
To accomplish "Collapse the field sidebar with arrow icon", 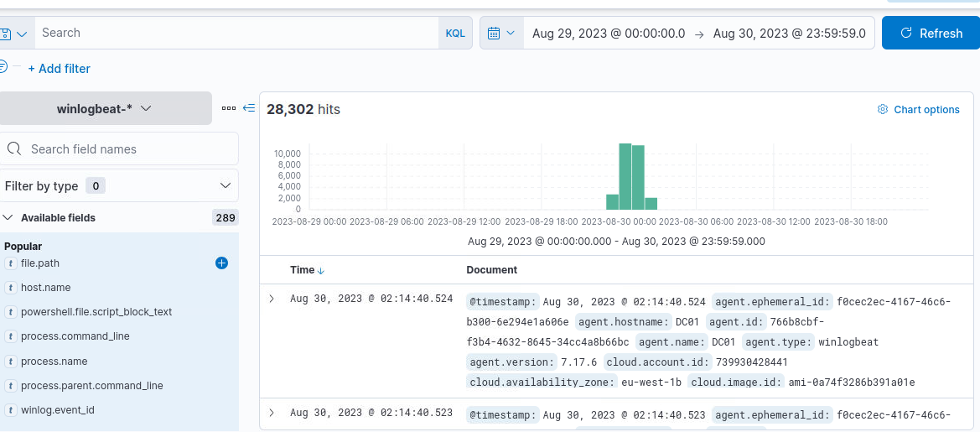I will [x=248, y=108].
